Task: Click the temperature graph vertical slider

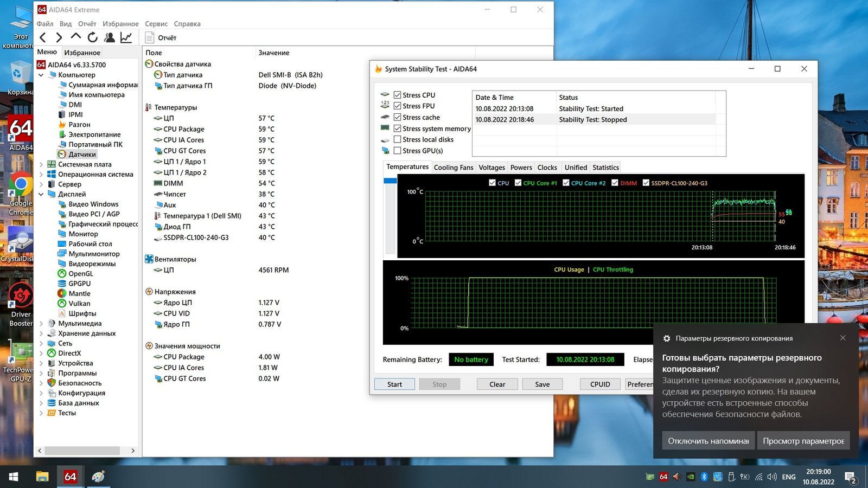Action: (x=390, y=181)
